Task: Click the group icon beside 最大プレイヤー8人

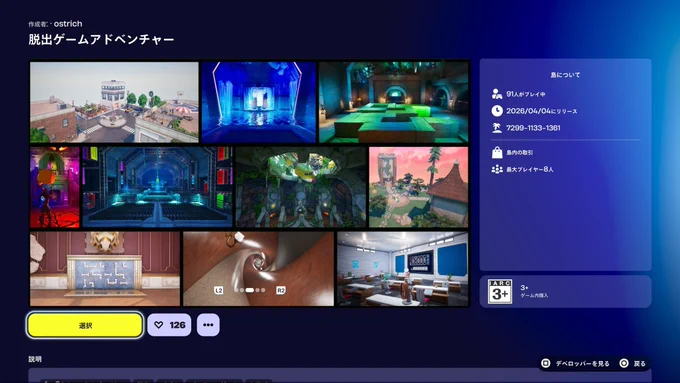Action: [497, 170]
